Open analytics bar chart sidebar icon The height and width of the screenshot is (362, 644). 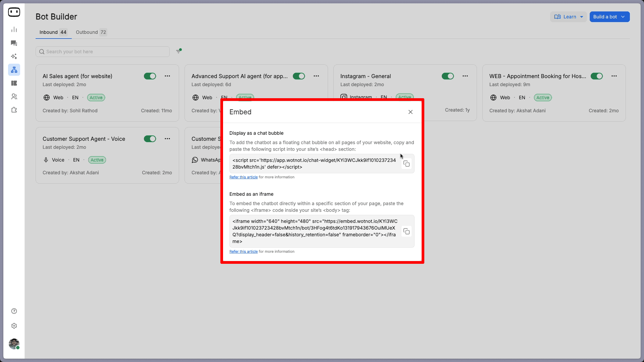click(x=14, y=29)
